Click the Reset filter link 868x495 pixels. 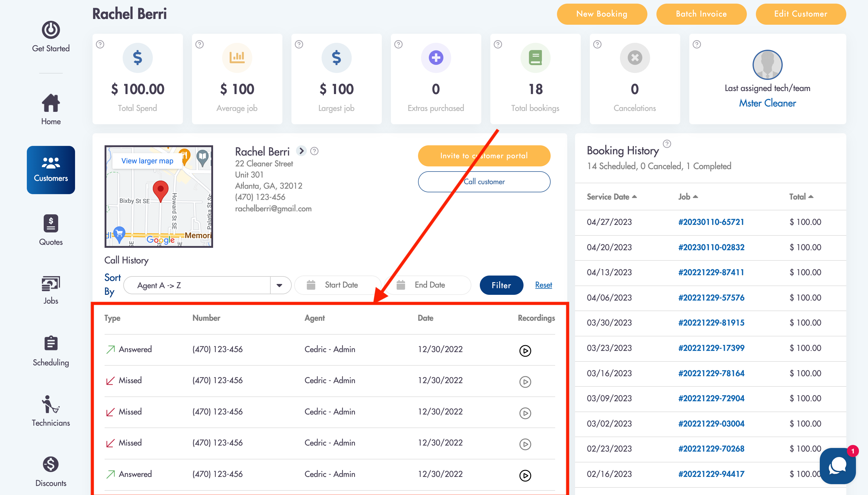[543, 285]
